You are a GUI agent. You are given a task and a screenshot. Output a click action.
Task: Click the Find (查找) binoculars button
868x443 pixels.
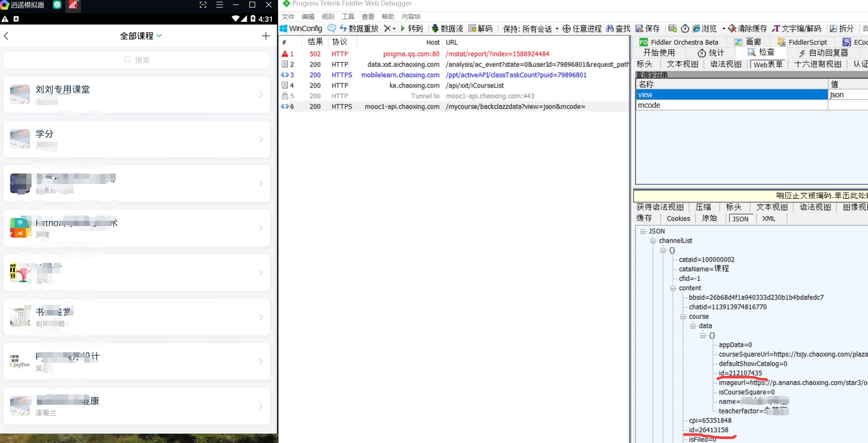(618, 28)
